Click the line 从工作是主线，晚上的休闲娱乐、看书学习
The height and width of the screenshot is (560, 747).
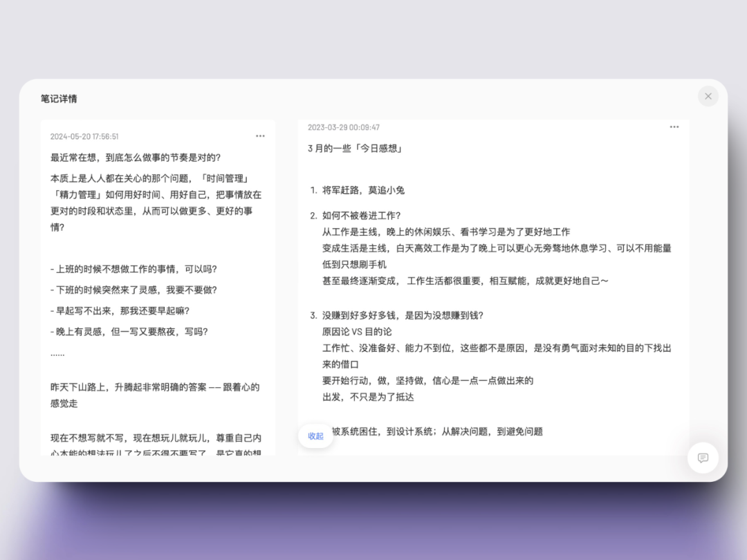click(446, 232)
